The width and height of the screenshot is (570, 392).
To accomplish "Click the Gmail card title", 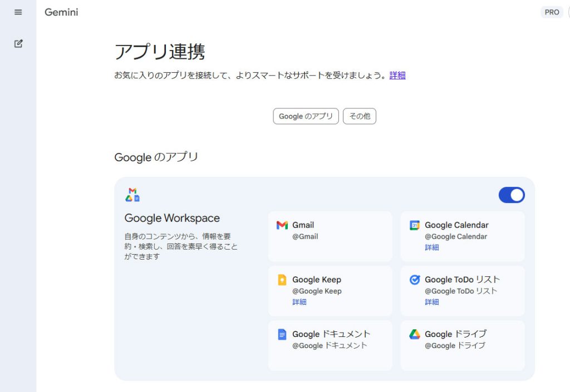I will pyautogui.click(x=303, y=225).
